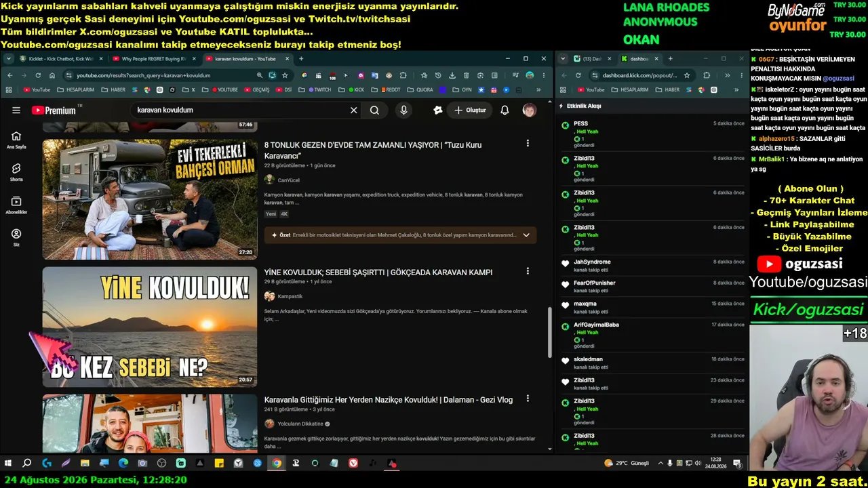Click the PESS entry in the activity feed
Viewport: 868px width, 488px height.
pos(580,123)
